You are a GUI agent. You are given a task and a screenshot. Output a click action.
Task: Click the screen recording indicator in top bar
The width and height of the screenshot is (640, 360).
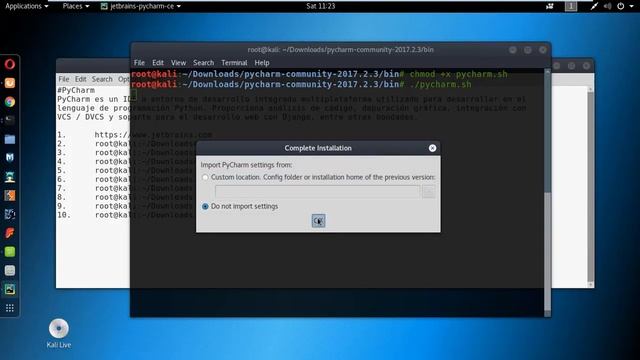point(550,6)
